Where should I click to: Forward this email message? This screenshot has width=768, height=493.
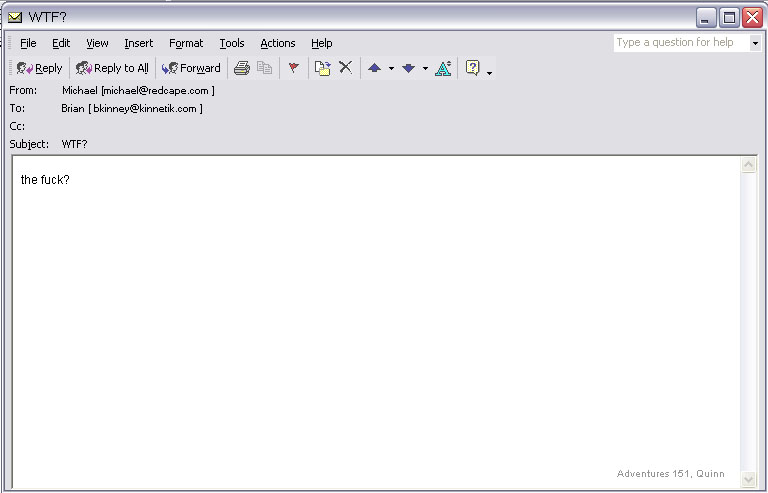pyautogui.click(x=191, y=68)
